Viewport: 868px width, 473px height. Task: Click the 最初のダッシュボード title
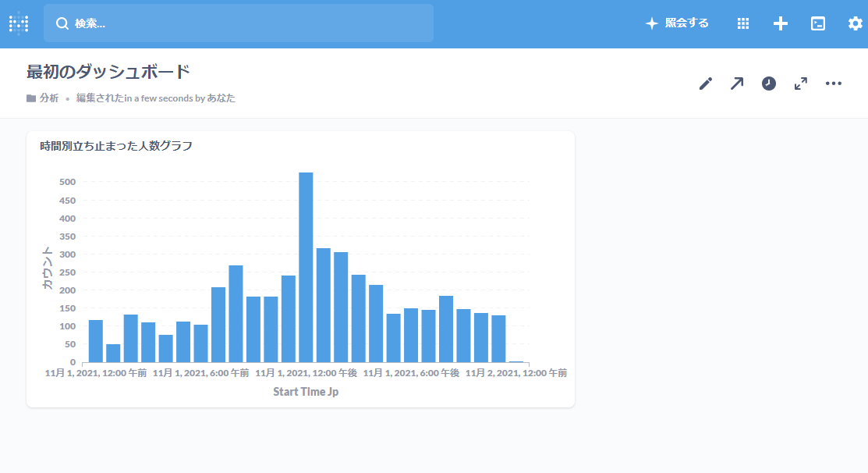[108, 73]
